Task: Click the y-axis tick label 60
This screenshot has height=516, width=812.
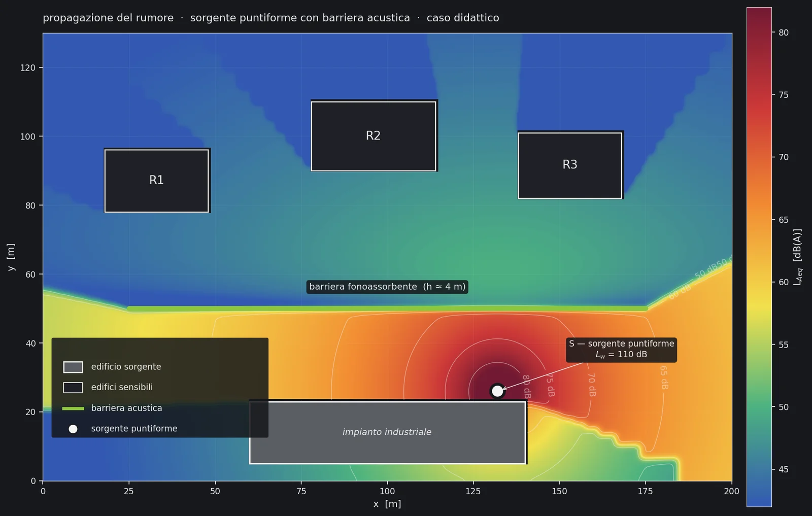Action: click(30, 274)
